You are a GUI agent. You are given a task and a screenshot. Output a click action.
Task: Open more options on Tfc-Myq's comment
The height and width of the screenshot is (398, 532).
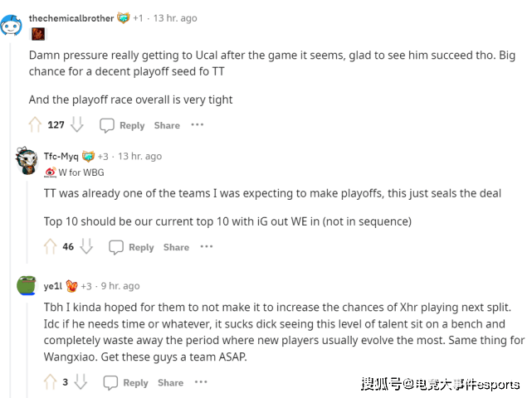(x=207, y=247)
